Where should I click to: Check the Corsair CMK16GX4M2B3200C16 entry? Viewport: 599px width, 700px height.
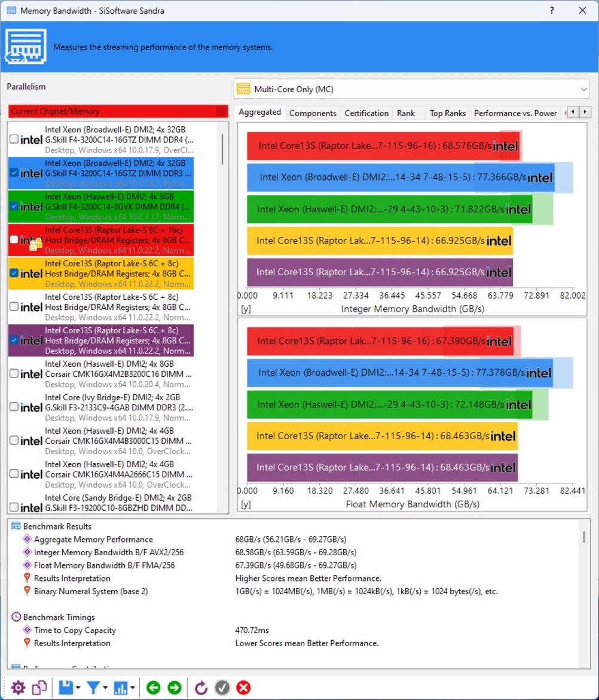click(14, 373)
